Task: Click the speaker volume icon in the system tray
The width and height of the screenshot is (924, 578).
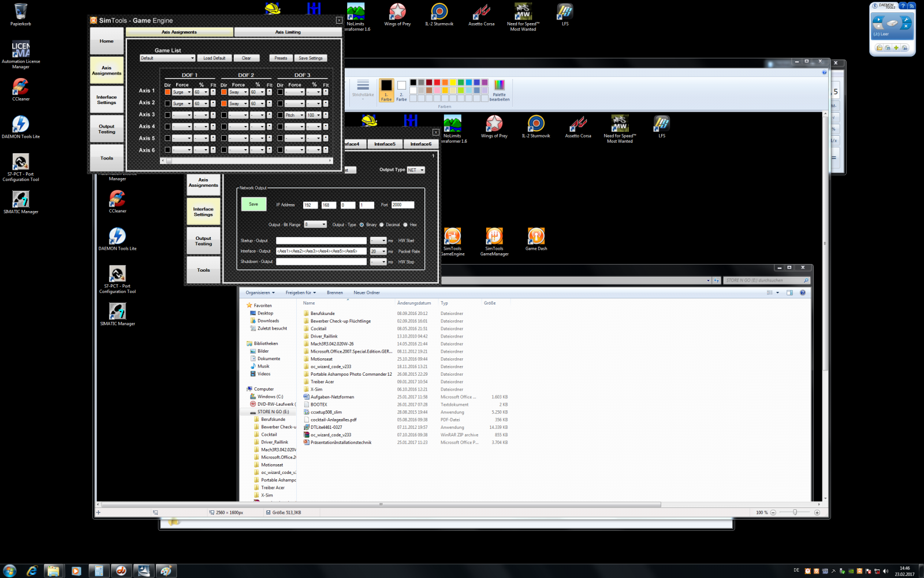Action: point(885,571)
